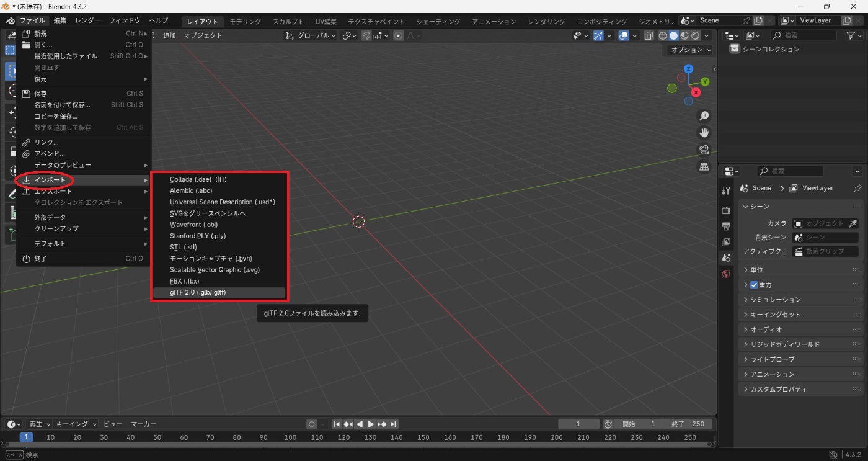The image size is (868, 461).
Task: Select rendered viewport shading
Action: click(x=696, y=36)
